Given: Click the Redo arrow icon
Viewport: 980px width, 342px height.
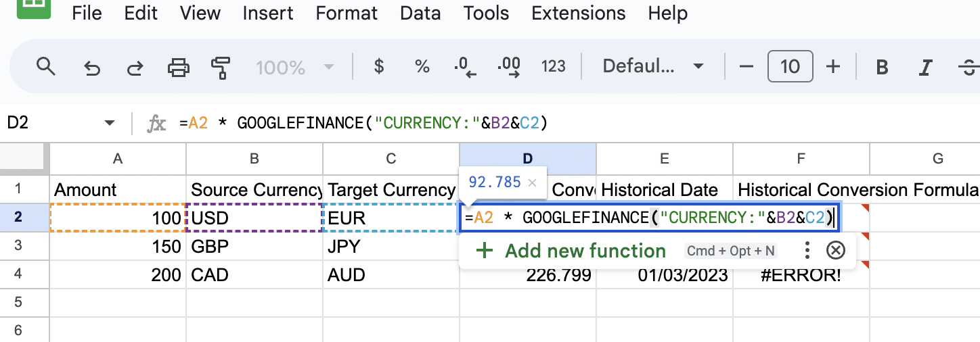Looking at the screenshot, I should (x=135, y=67).
